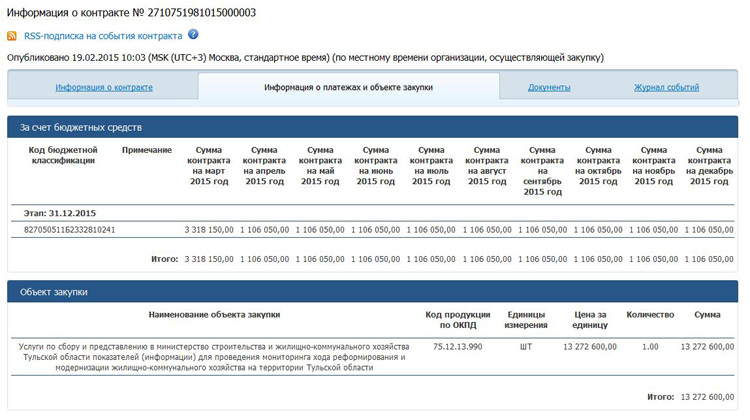Switch to the Информация о контракте tab

coord(104,88)
